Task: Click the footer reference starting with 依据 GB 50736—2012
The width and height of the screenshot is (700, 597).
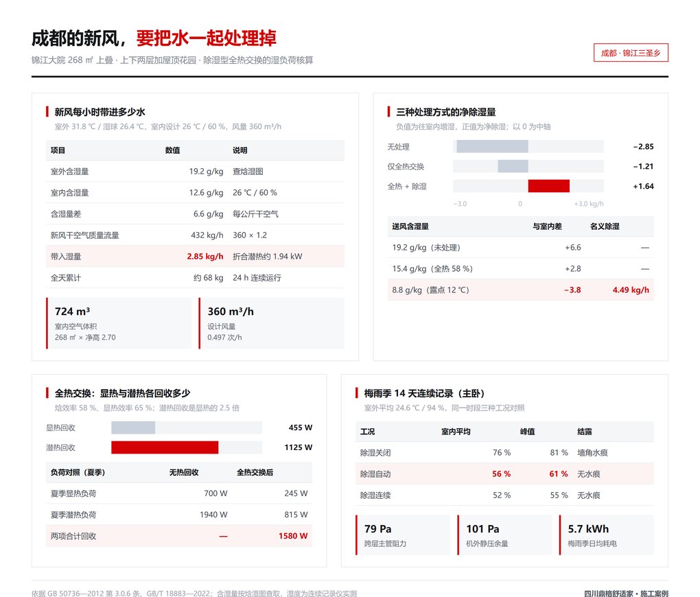Action: [x=194, y=594]
